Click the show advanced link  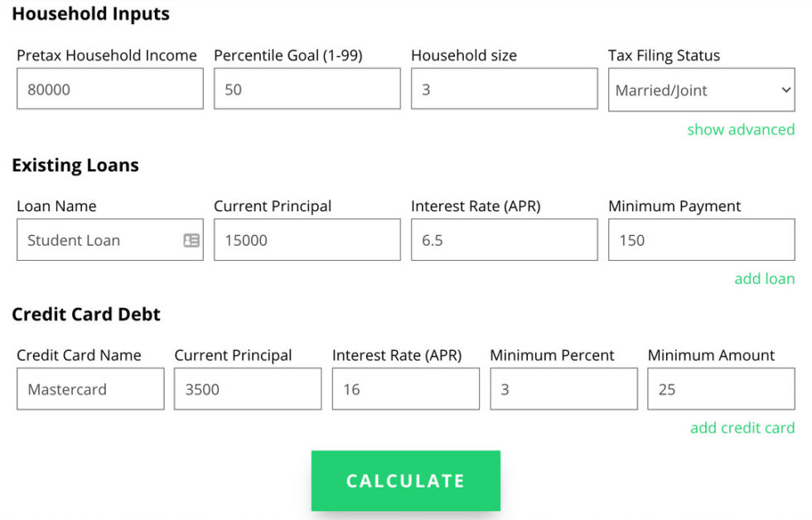click(x=740, y=129)
